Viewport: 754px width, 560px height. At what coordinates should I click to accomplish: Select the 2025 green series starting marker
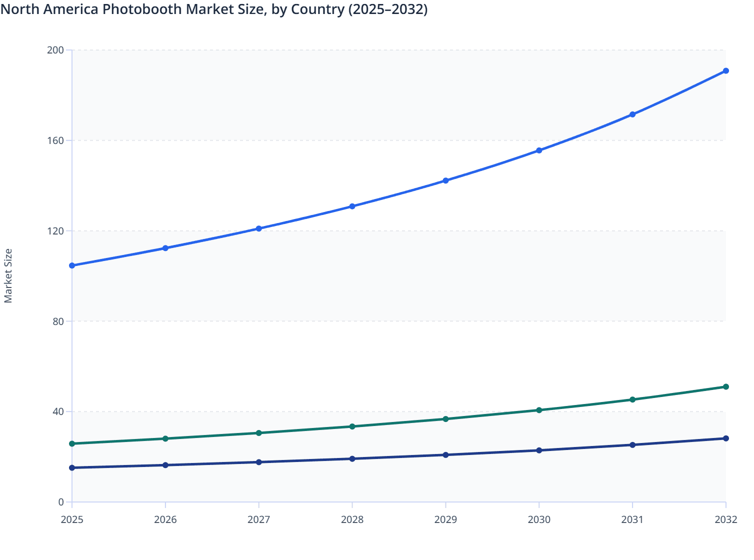72,443
